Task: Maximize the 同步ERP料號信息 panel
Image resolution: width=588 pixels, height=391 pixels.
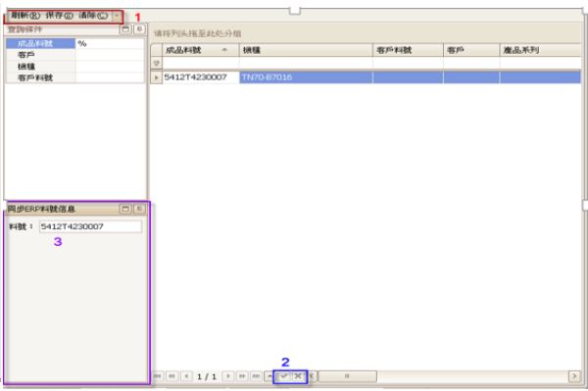Action: click(125, 209)
